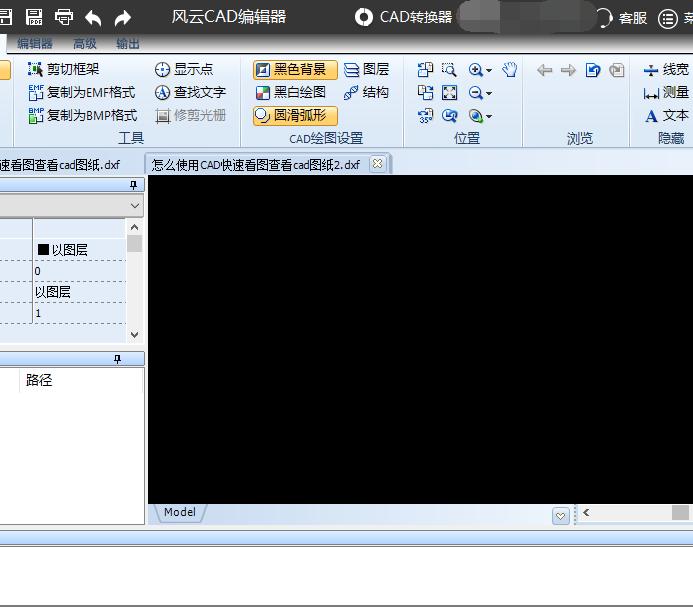Click the zoom in magnifier icon
693x613 pixels.
point(476,70)
